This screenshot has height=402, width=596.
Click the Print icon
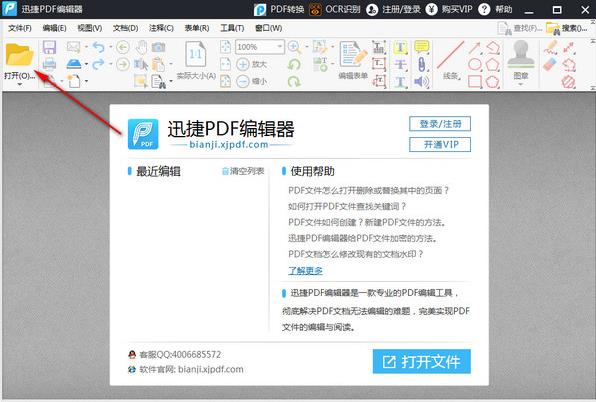(x=49, y=64)
